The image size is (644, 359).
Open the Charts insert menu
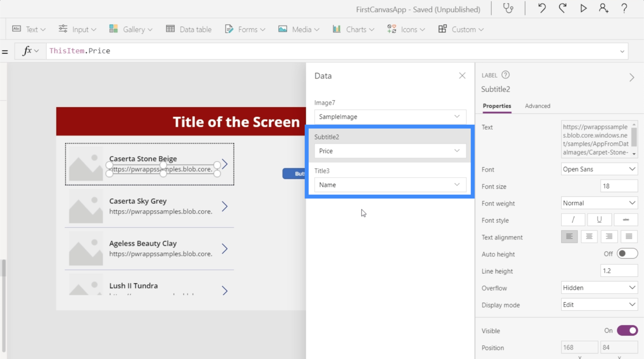353,29
